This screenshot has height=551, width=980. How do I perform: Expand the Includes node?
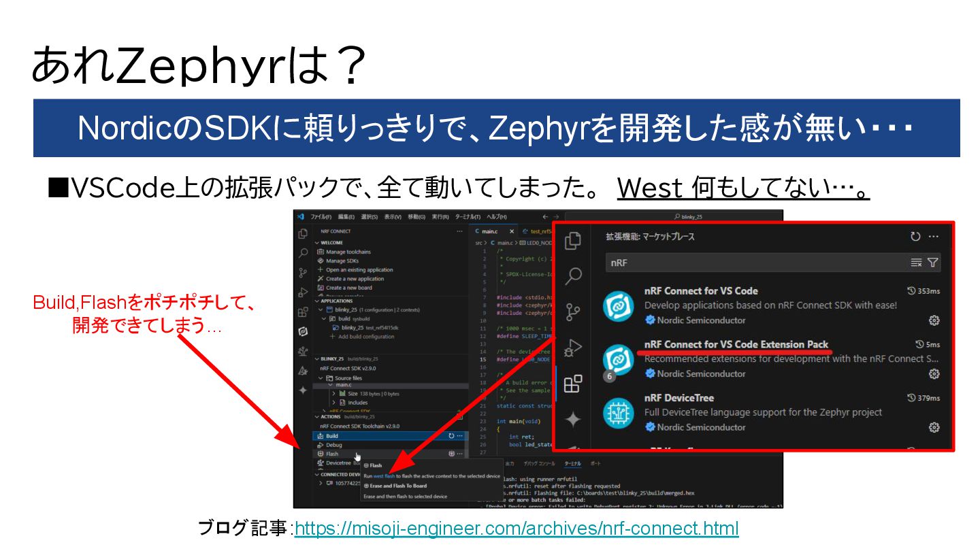coord(333,403)
